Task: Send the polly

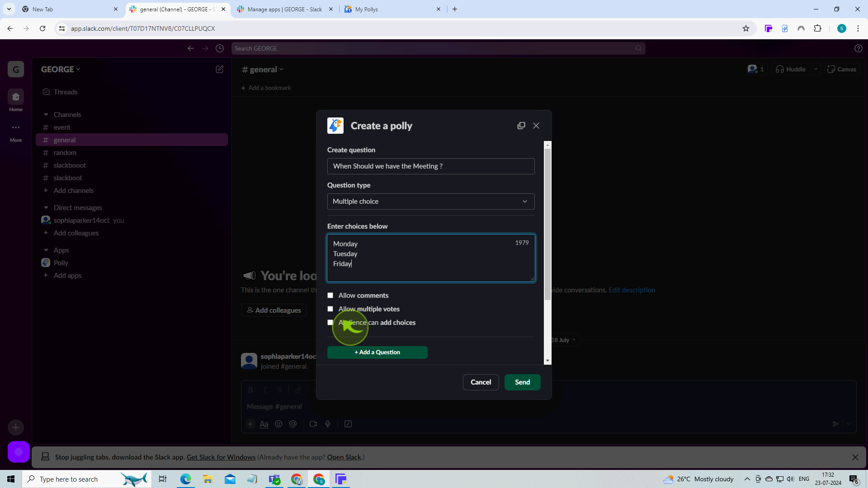Action: coord(523,382)
